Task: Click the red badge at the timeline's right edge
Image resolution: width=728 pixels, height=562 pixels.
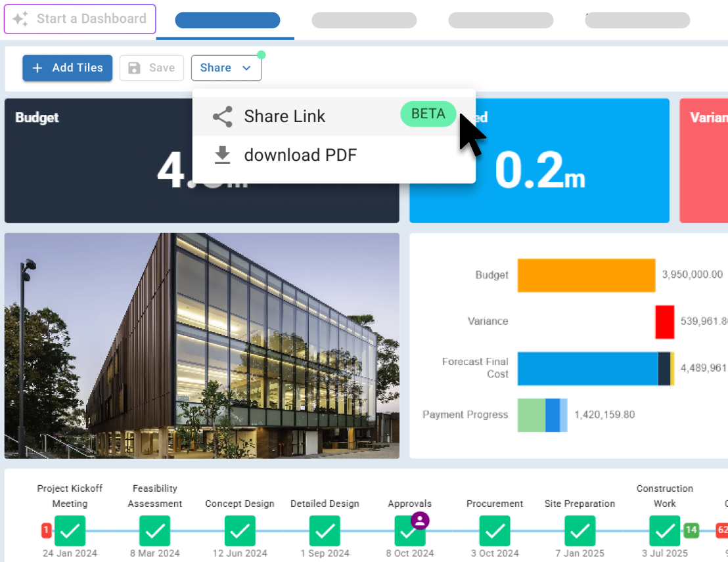Action: tap(722, 529)
